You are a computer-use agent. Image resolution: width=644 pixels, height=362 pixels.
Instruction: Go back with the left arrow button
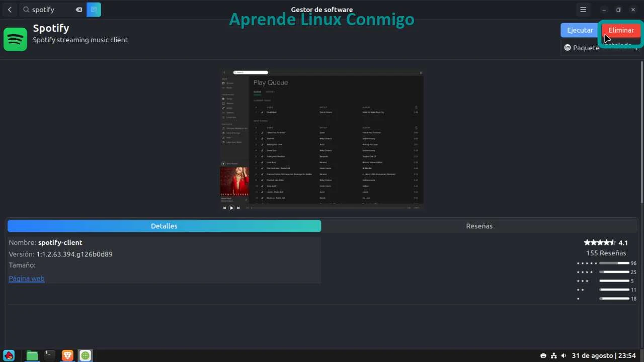10,10
